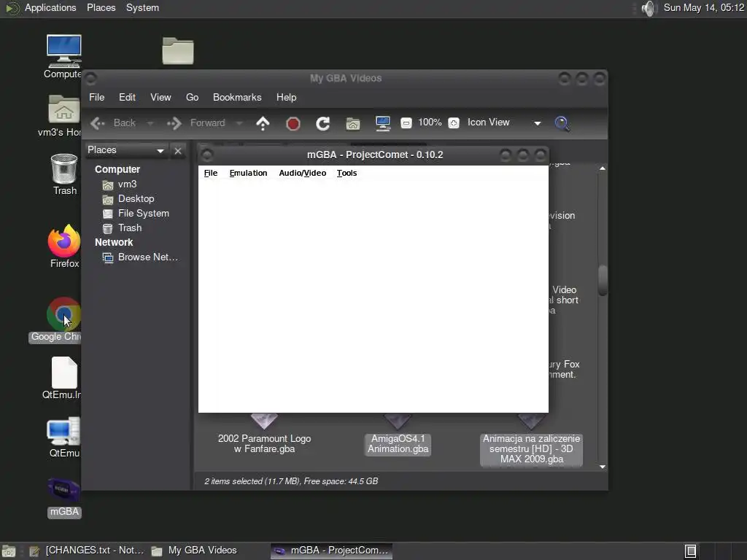Click the Show Desktop icon in taskbar
This screenshot has width=747, height=560.
(x=9, y=551)
